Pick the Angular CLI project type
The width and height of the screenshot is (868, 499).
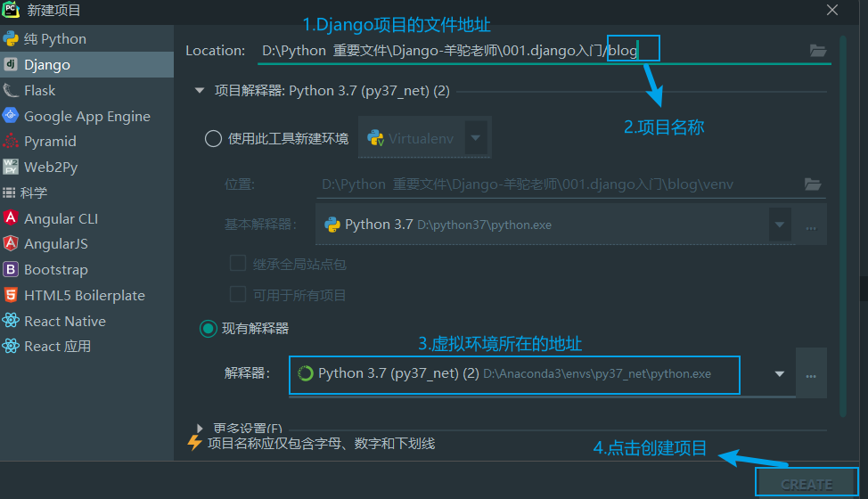pos(87,218)
